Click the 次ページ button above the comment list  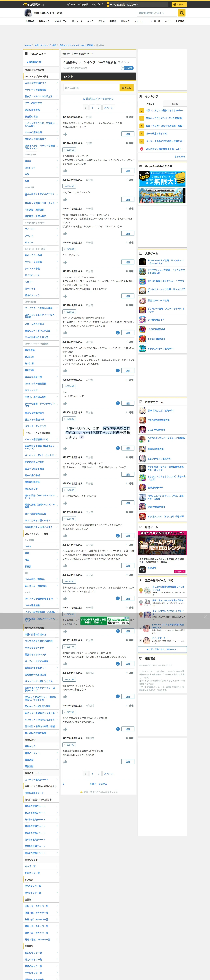pos(109,108)
